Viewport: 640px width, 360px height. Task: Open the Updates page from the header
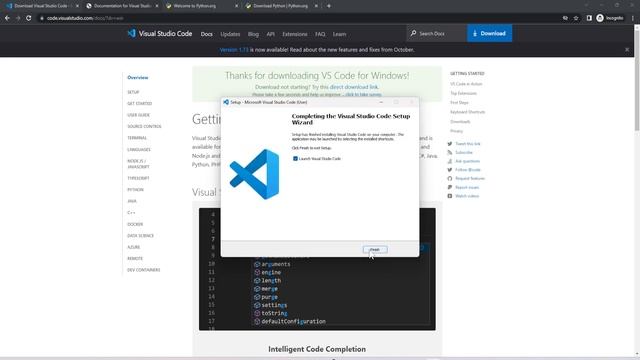click(x=230, y=34)
